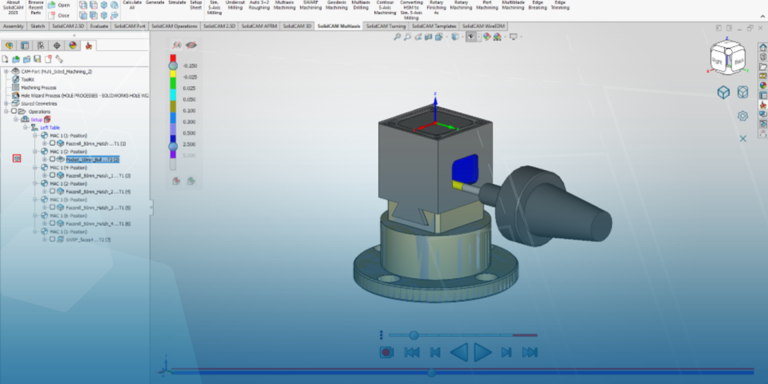The width and height of the screenshot is (768, 384).
Task: Open the display style dropdown arrow
Action: click(x=461, y=37)
